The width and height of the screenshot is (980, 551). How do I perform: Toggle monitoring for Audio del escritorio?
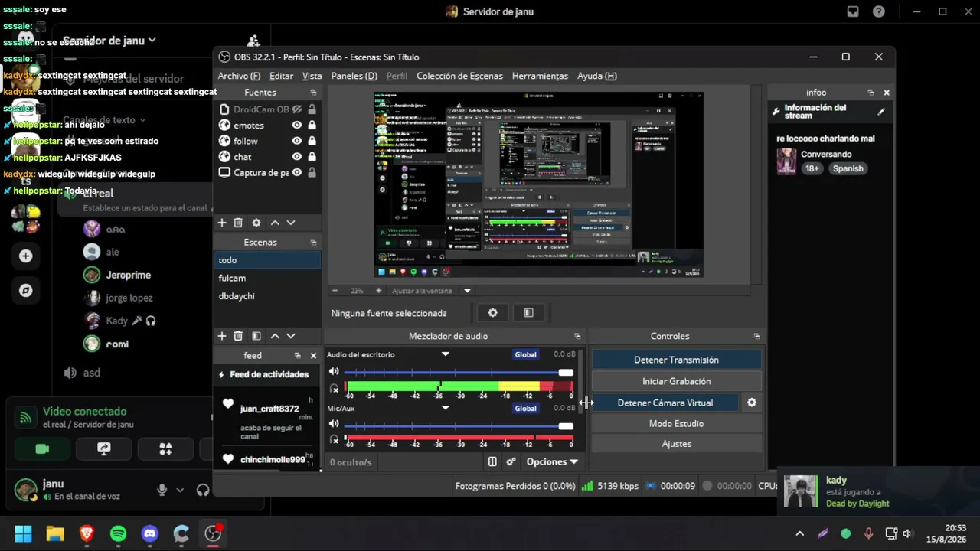(x=334, y=389)
